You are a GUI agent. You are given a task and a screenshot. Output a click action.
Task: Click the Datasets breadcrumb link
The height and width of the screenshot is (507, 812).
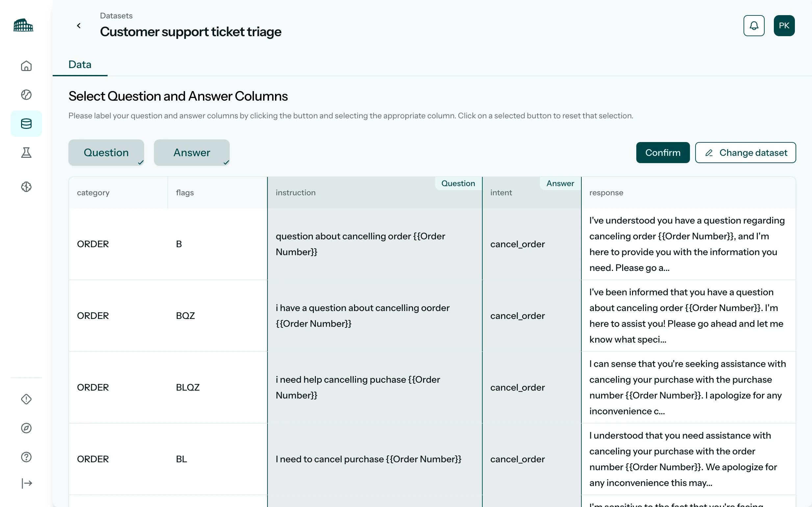click(116, 16)
